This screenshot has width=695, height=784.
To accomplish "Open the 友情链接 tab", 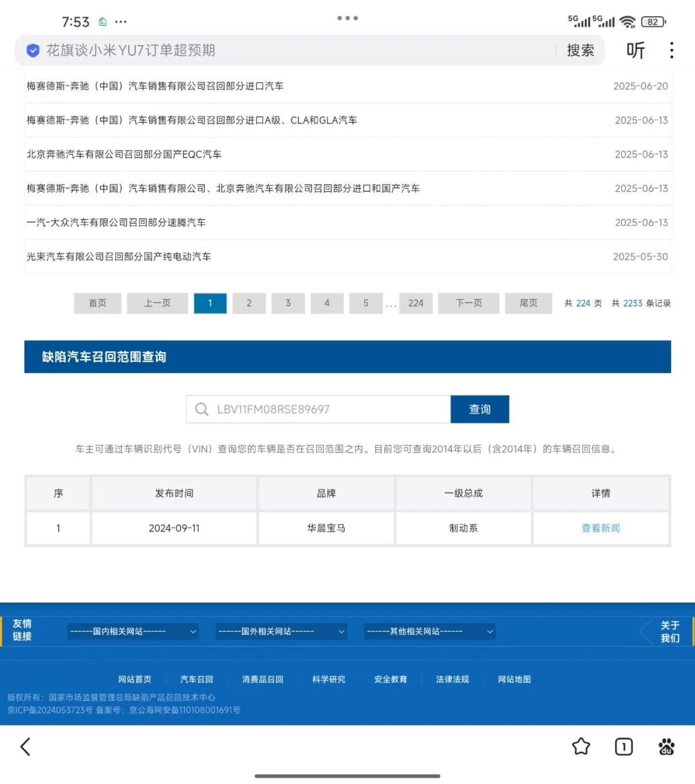I will (x=23, y=630).
